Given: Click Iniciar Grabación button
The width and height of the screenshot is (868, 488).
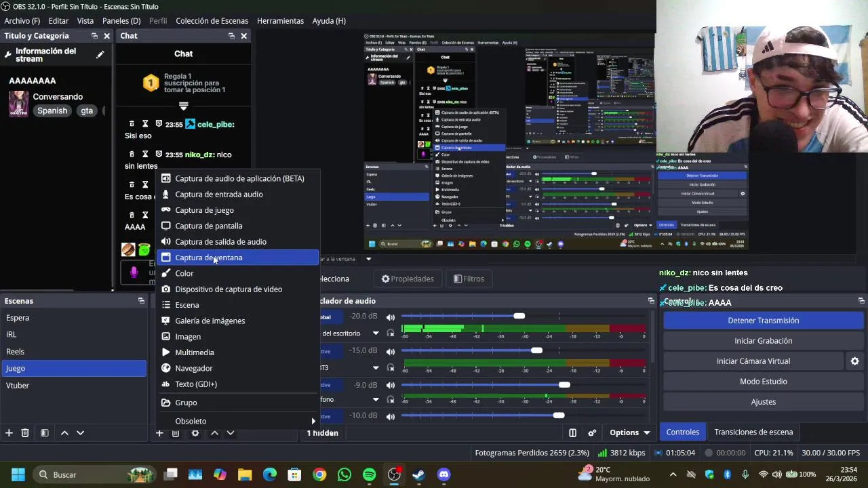Looking at the screenshot, I should click(763, 341).
